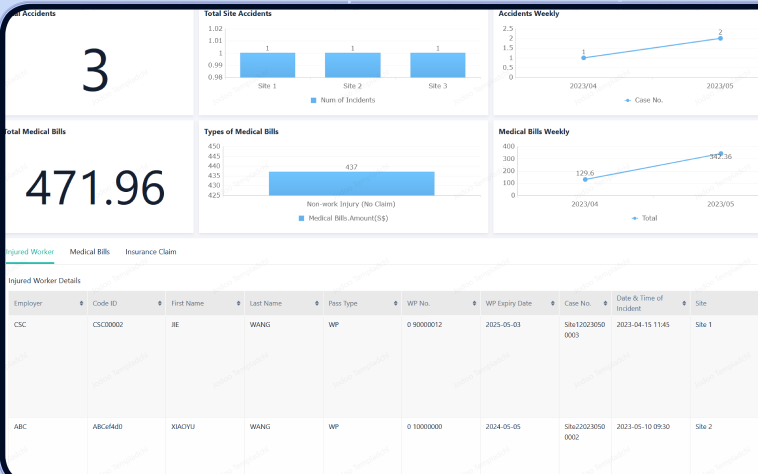Select the 342.36 point in Medical Bills Weekly

pos(721,154)
